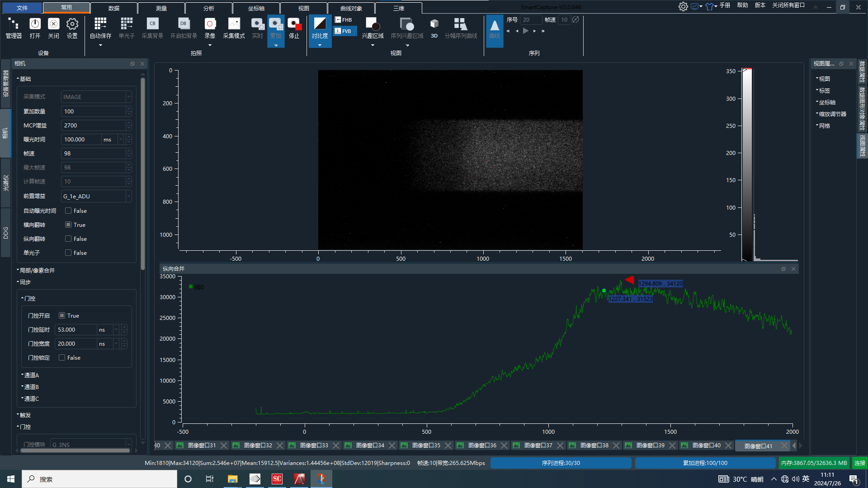The height and width of the screenshot is (488, 868).
Task: Switch to the 数据 ribbon tab
Action: (x=114, y=8)
